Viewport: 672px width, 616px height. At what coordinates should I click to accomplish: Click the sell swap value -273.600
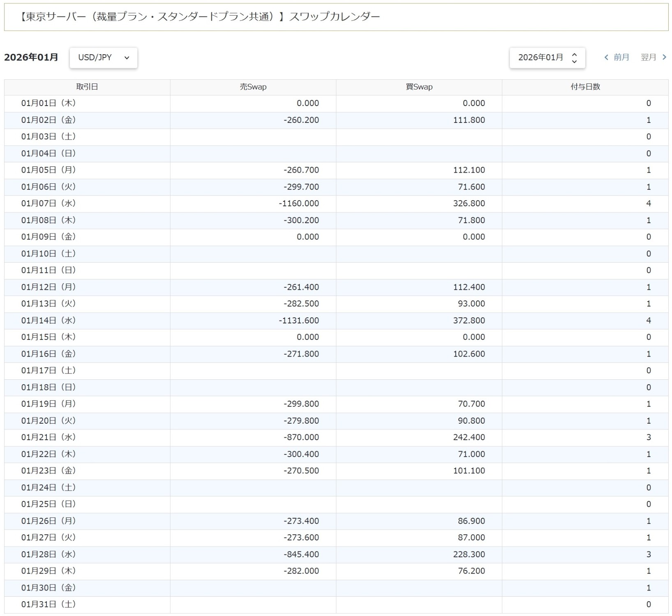point(301,538)
